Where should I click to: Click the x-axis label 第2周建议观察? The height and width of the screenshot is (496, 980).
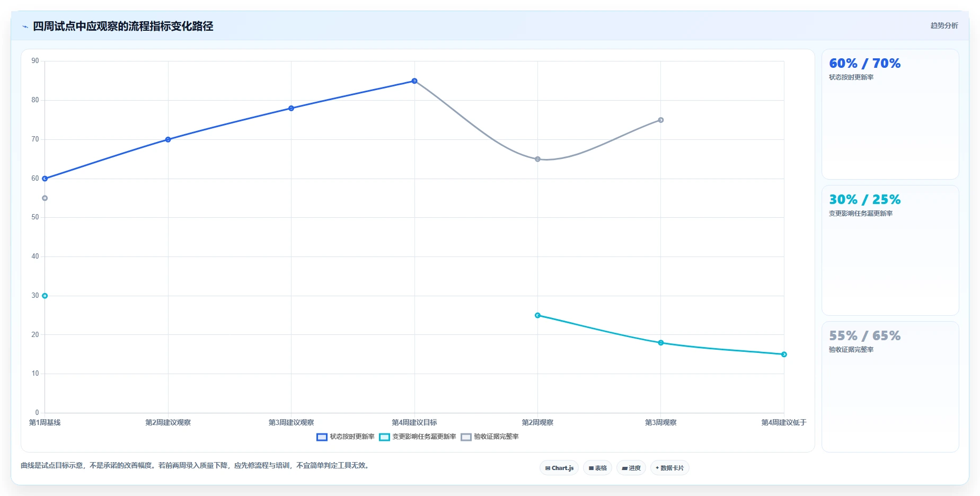click(x=168, y=423)
